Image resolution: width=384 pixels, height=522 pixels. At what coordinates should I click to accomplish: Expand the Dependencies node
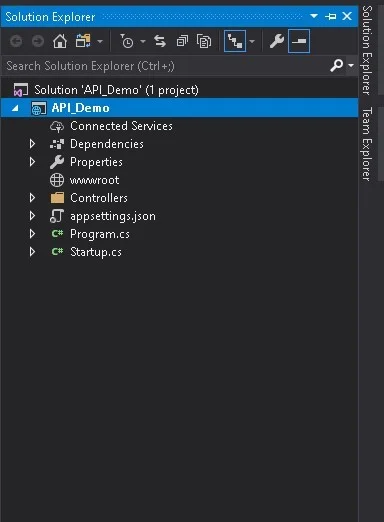click(x=32, y=144)
